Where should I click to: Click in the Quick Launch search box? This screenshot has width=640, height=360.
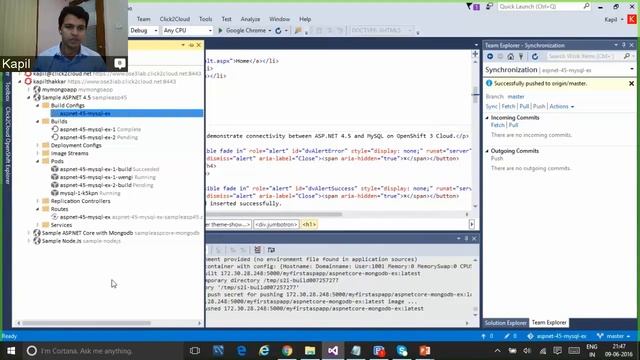coord(540,7)
